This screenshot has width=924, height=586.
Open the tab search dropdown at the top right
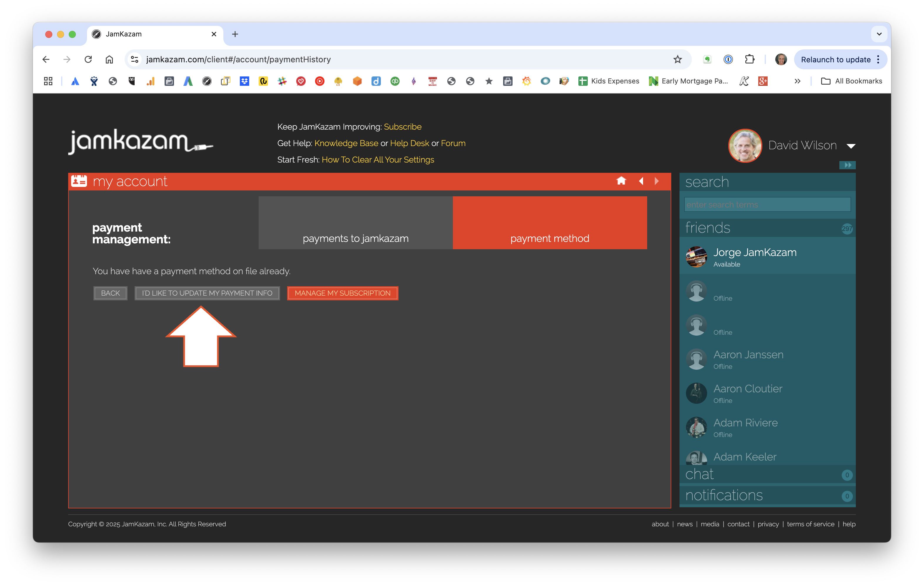pos(879,34)
